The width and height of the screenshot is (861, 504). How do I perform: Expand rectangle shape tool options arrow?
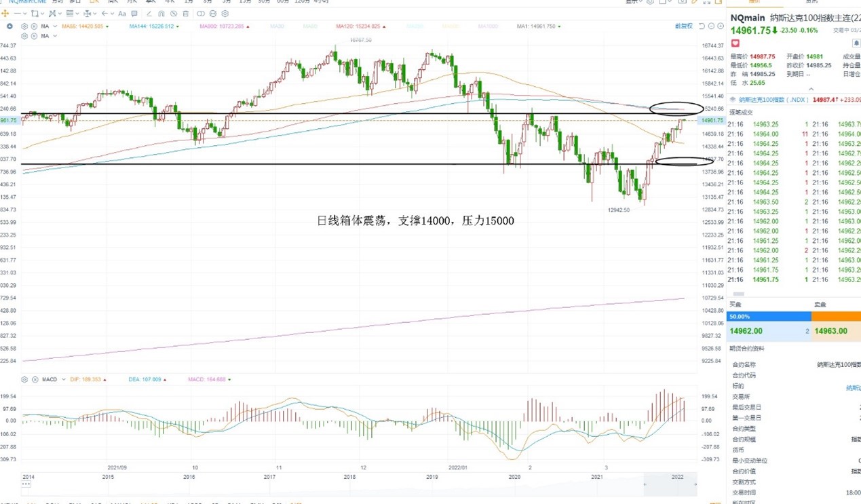pos(42,14)
